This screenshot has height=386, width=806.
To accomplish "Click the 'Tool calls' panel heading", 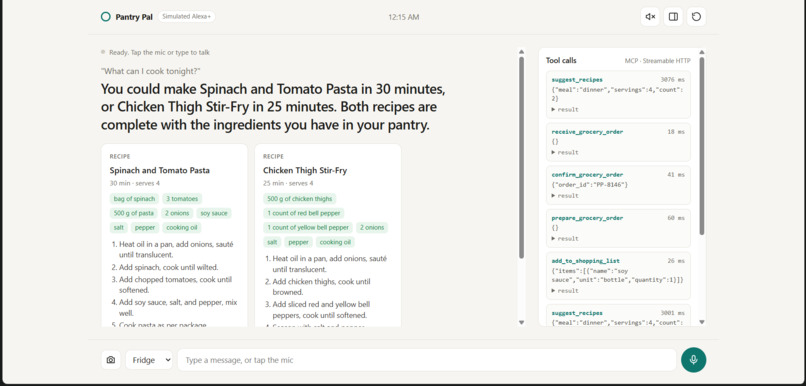I will pyautogui.click(x=561, y=61).
